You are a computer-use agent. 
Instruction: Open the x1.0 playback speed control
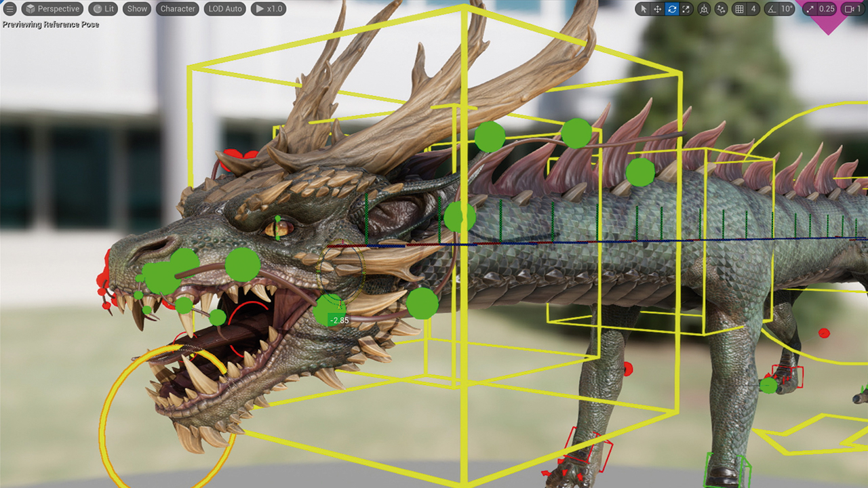pyautogui.click(x=269, y=9)
